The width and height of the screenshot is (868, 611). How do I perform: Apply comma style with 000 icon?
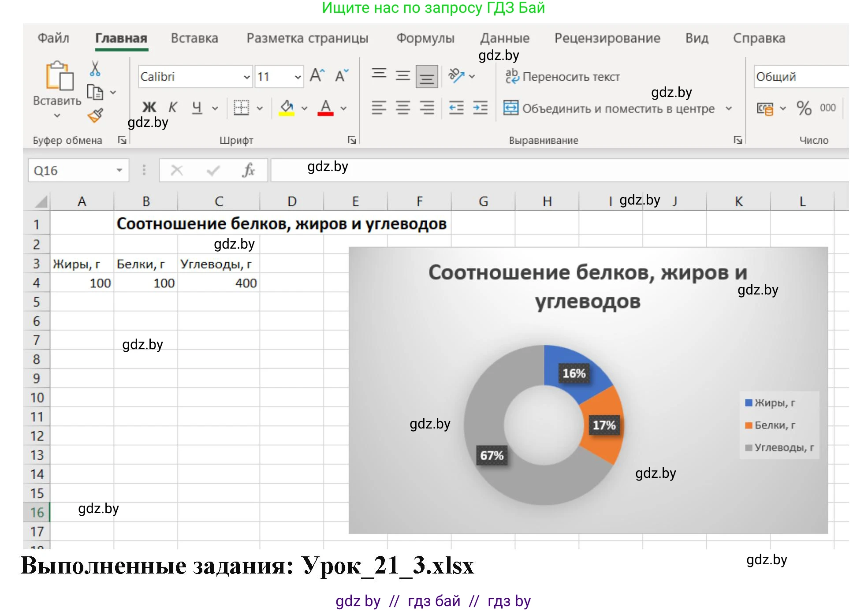point(828,108)
